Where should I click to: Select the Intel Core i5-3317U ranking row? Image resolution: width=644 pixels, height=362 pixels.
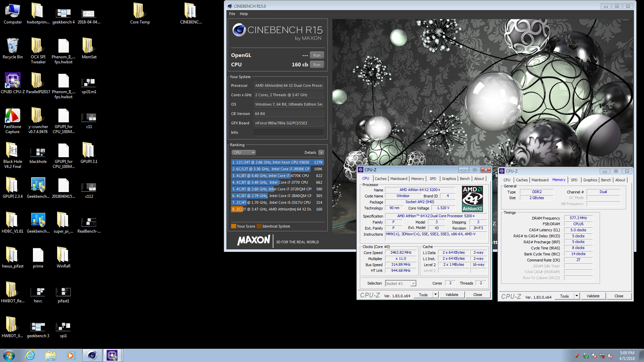coord(277,202)
